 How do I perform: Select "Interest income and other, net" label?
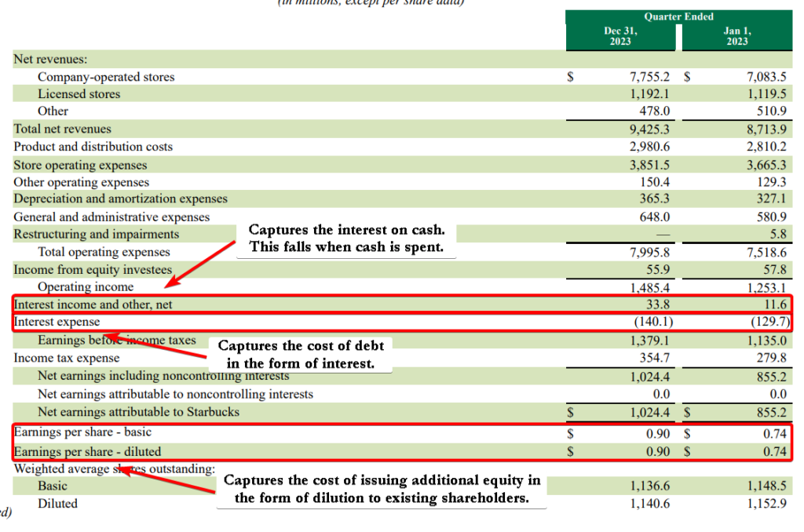(93, 304)
